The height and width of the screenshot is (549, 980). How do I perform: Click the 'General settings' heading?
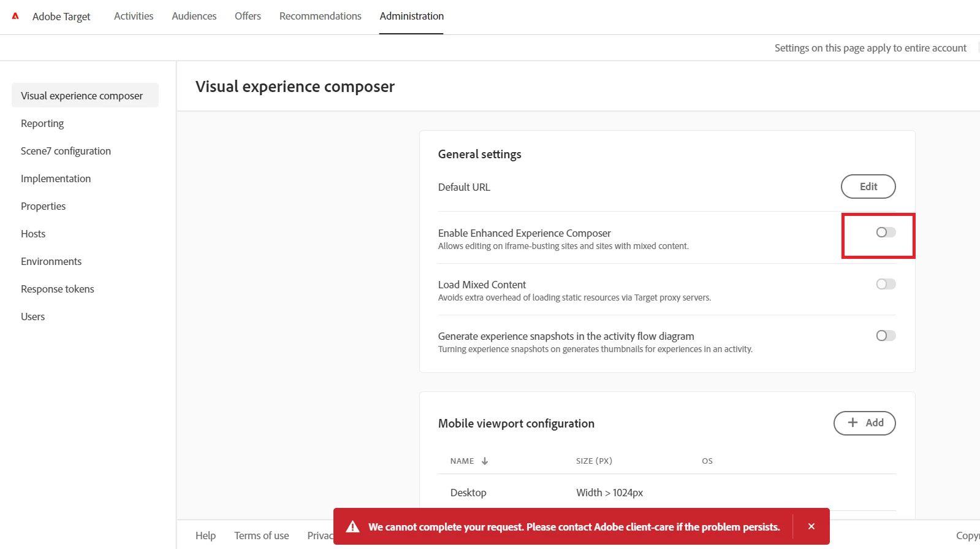click(x=479, y=154)
